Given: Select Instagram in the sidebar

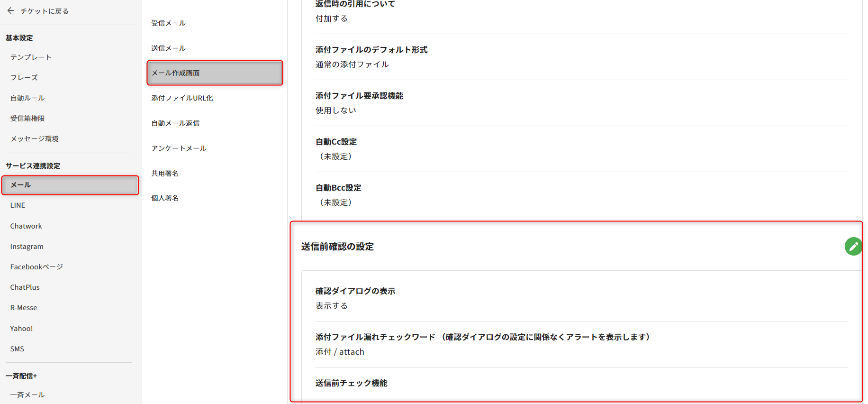Looking at the screenshot, I should [x=27, y=247].
